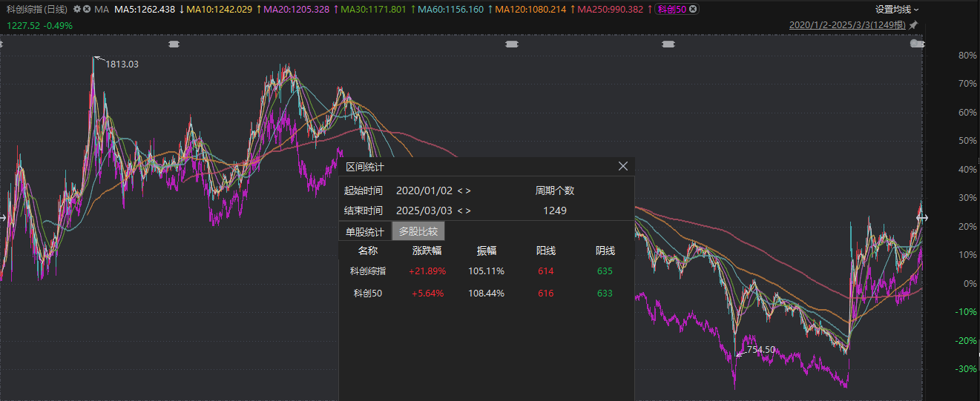Click the 105.11% amplitude value
Image resolution: width=980 pixels, height=401 pixels.
tap(487, 271)
